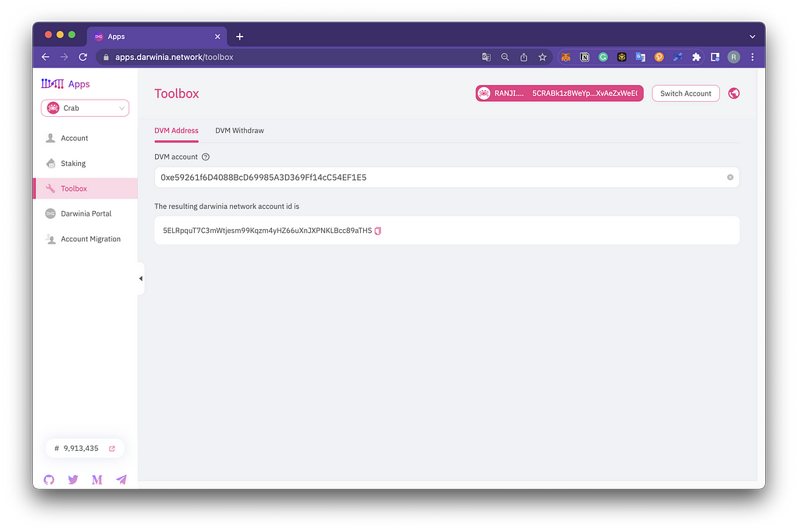
Task: Open the Google Translate extension icon
Action: (x=641, y=57)
